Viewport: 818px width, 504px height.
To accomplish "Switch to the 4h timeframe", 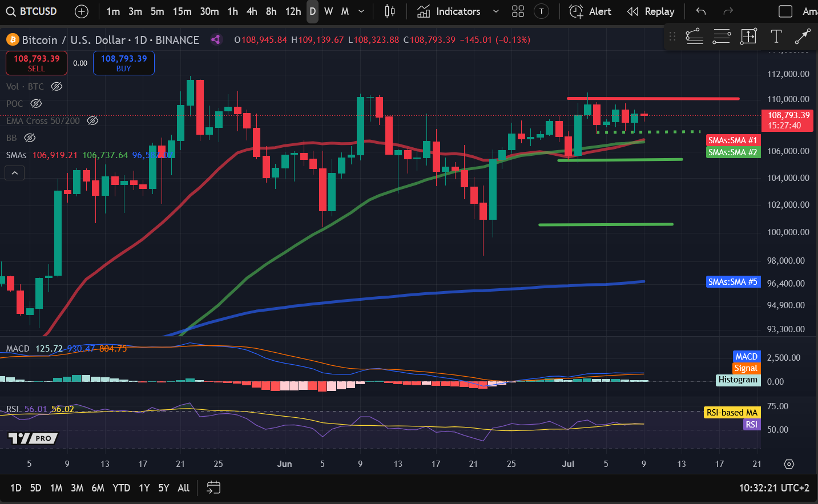I will [252, 11].
